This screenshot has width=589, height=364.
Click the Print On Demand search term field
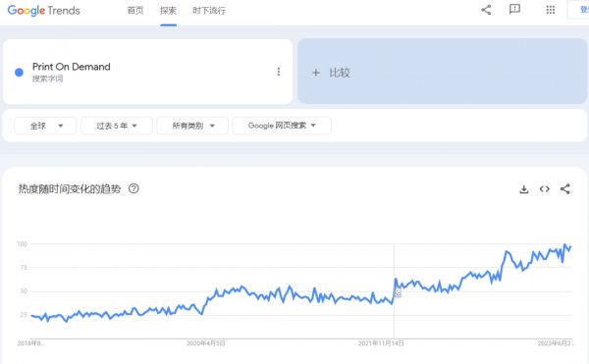(x=147, y=72)
